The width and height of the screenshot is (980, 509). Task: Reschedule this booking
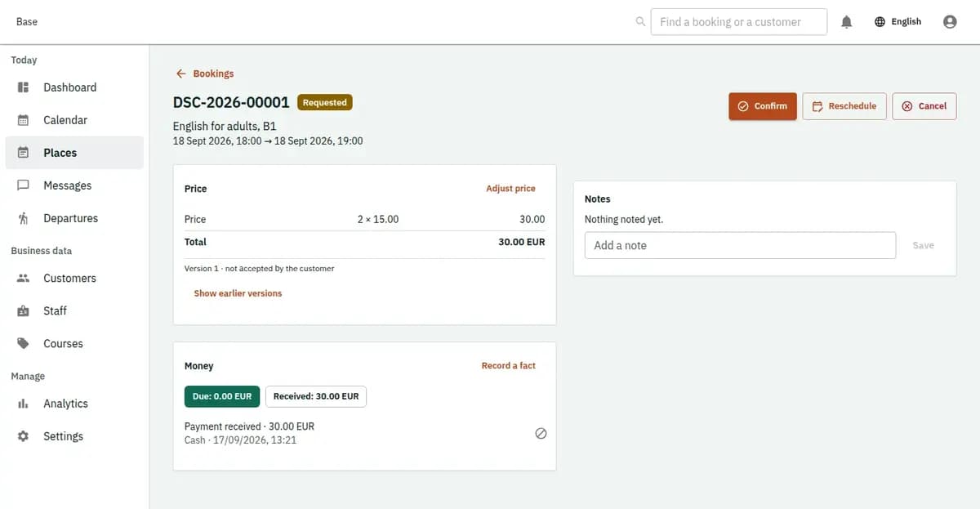click(844, 106)
